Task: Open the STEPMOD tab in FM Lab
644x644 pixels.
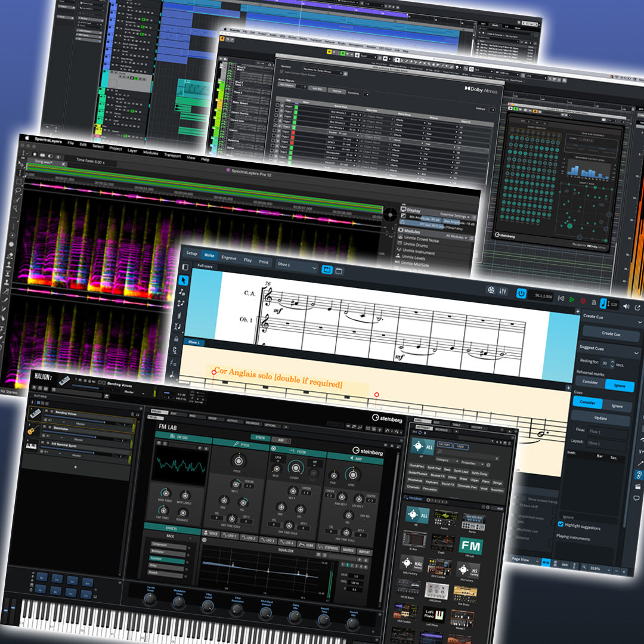Action: point(328,548)
